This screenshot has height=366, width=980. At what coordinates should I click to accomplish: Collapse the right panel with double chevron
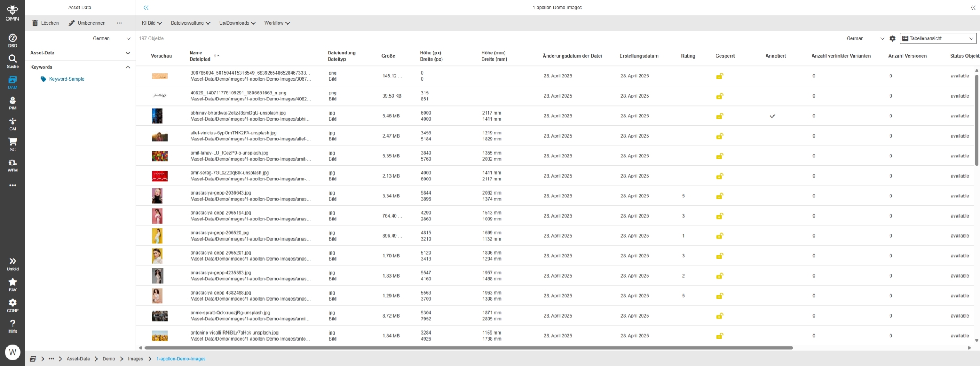[973, 8]
